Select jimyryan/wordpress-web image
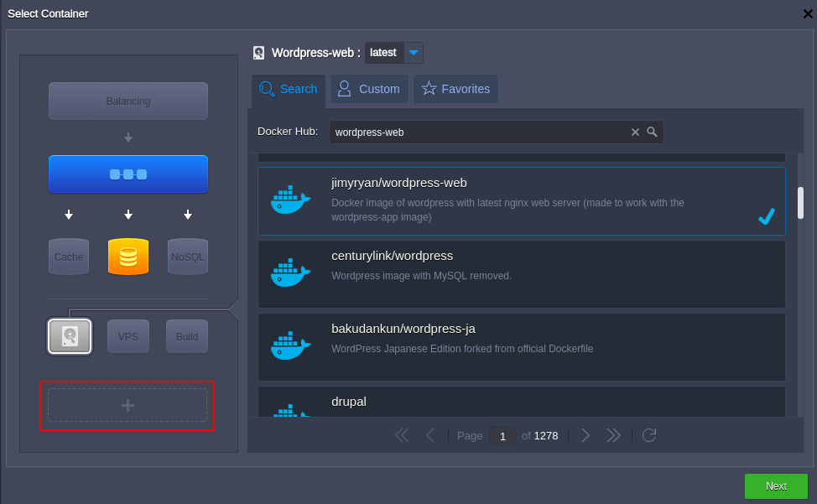Viewport: 817px width, 504px height. point(522,201)
